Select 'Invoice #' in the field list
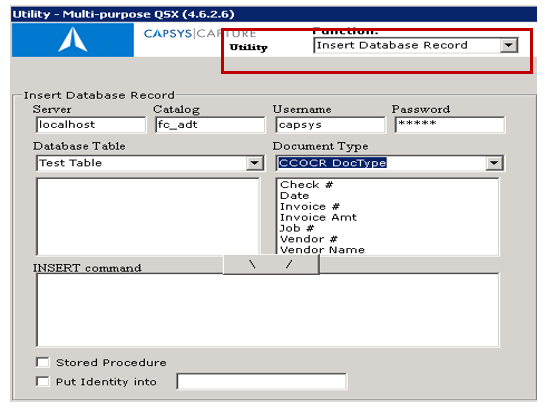Screen dimensions: 550x420 click(x=310, y=206)
